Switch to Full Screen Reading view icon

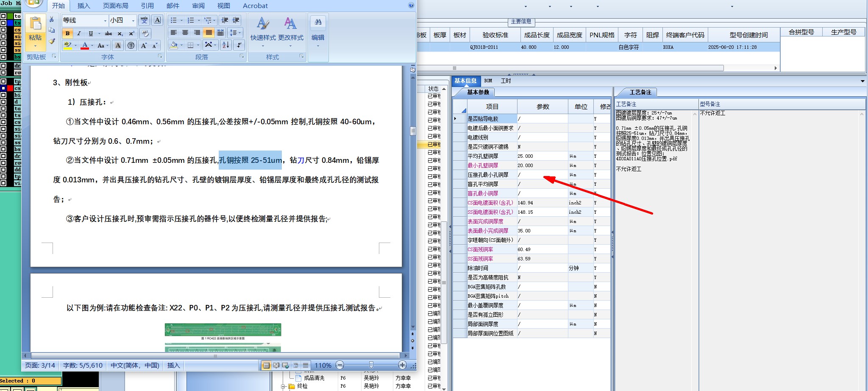276,365
